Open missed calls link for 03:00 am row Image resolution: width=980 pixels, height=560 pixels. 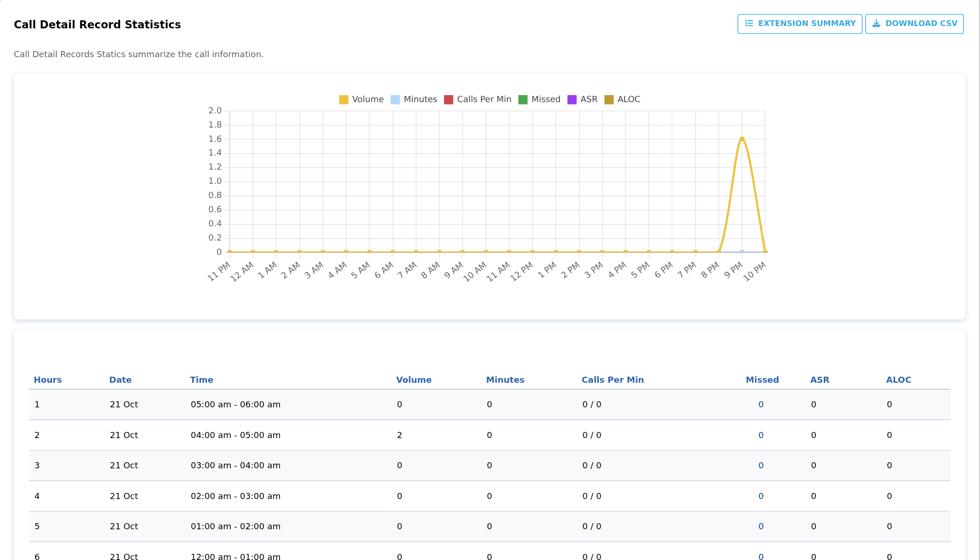761,465
